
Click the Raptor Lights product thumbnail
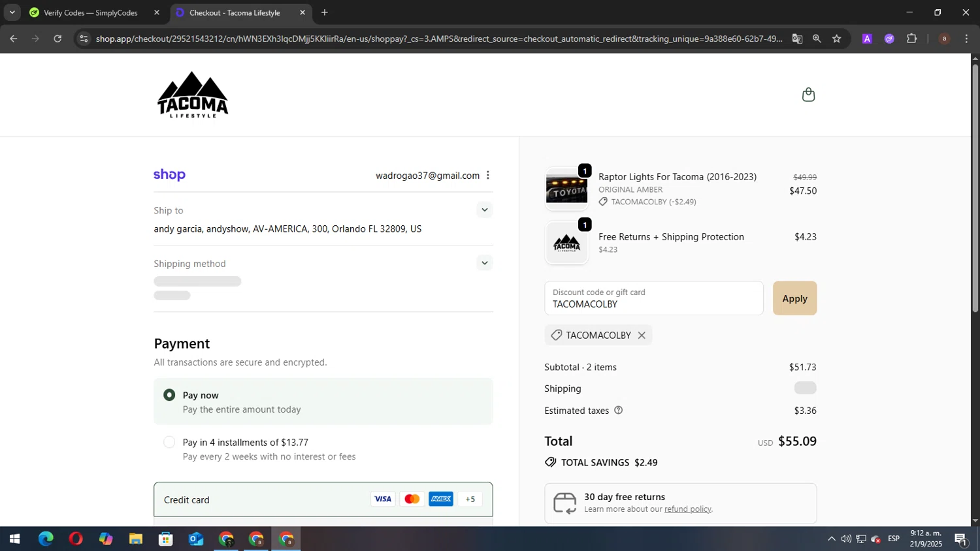click(566, 190)
